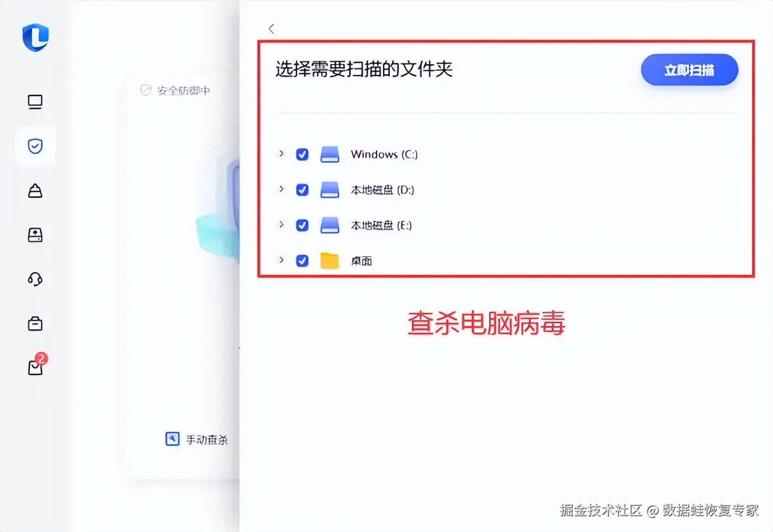Expand the 本地磁盘 (D:) drive tree

tap(282, 189)
